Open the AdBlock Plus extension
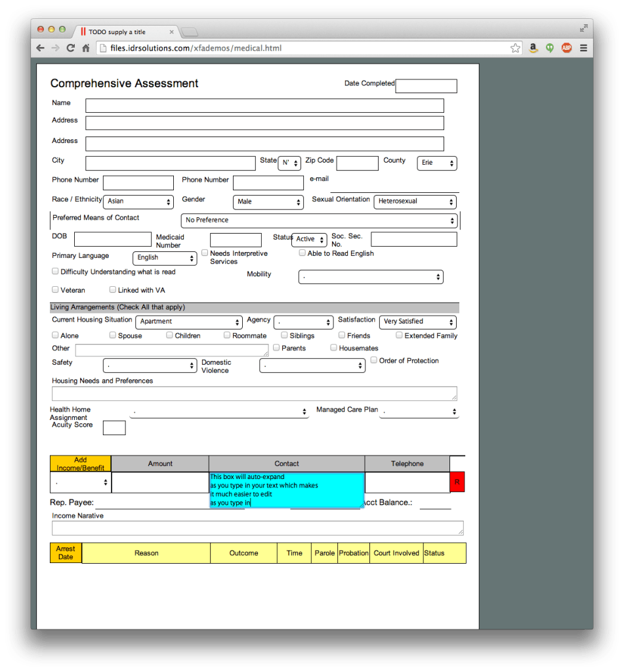Screen dimensions: 624x672 [566, 47]
